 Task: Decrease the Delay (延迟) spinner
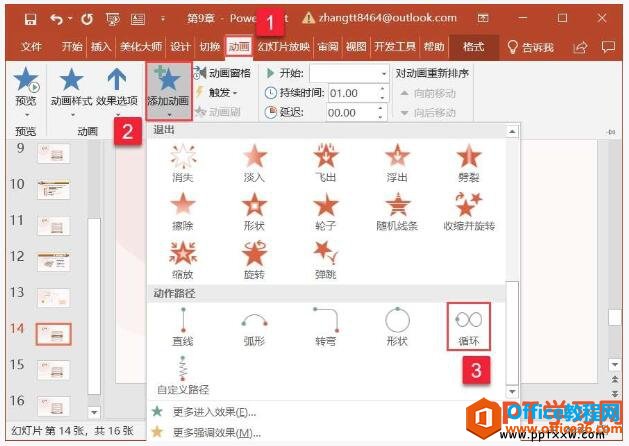380,117
